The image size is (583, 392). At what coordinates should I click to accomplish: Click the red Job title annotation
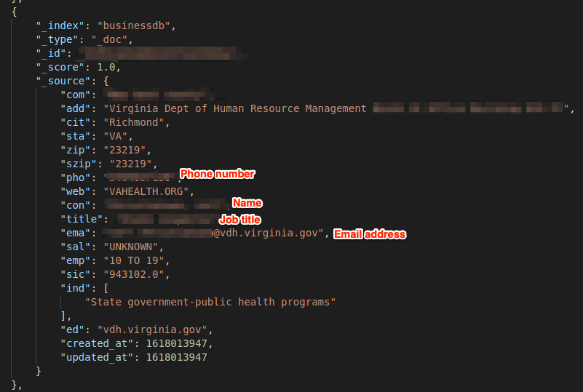[239, 220]
